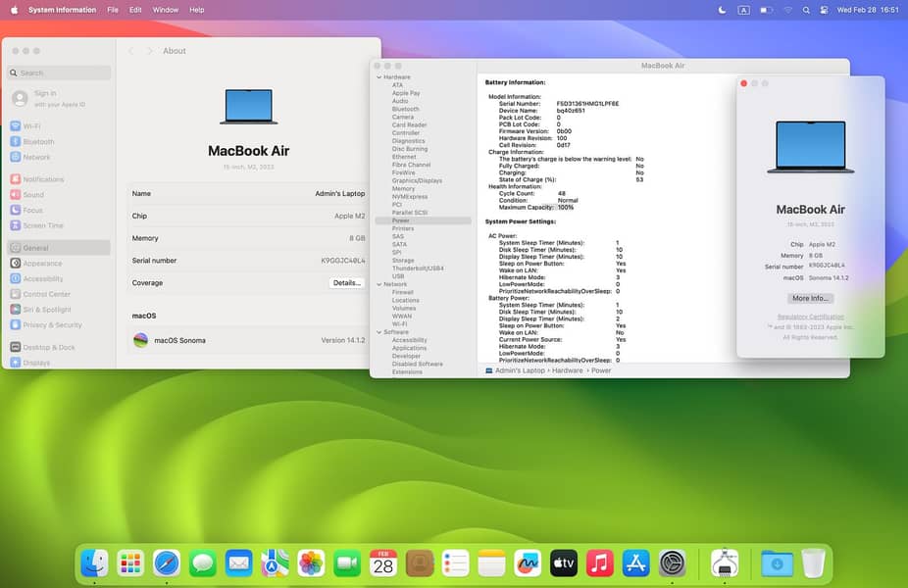Collapse the Software tree section
Screen dimensions: 908x588
pyautogui.click(x=378, y=332)
